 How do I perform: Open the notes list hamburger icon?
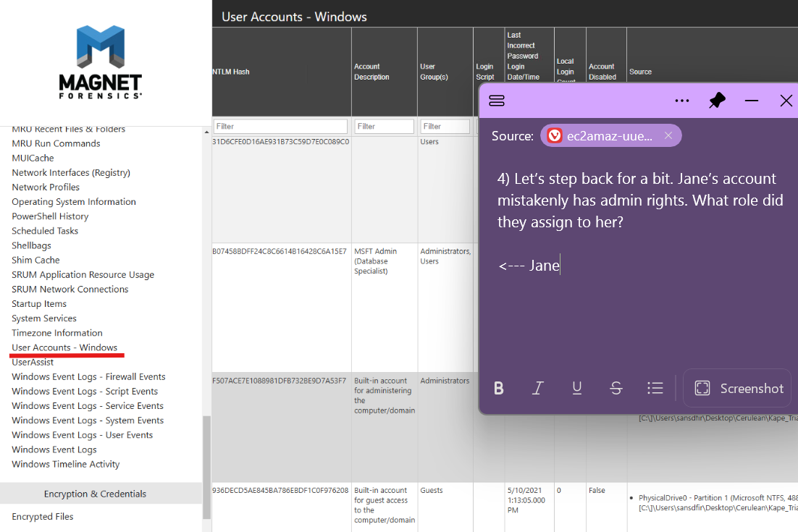[497, 101]
